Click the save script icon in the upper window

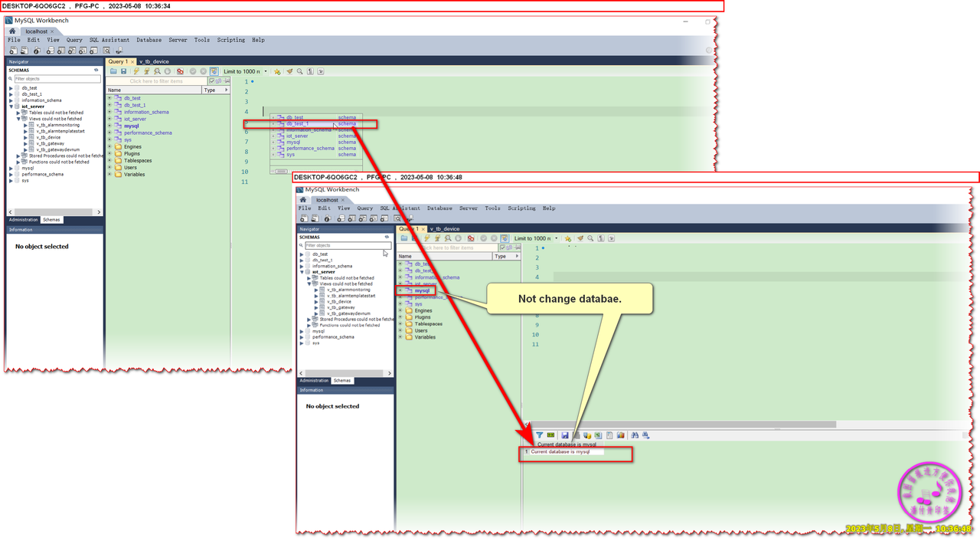click(123, 71)
